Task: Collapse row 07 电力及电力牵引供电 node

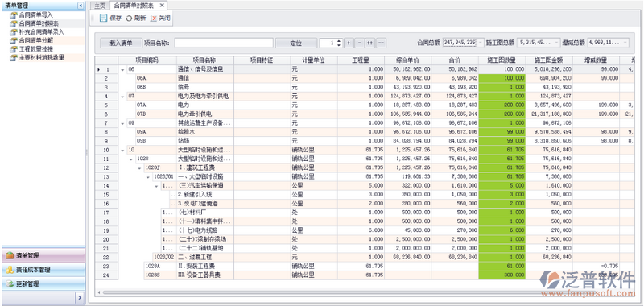Action: pos(122,97)
